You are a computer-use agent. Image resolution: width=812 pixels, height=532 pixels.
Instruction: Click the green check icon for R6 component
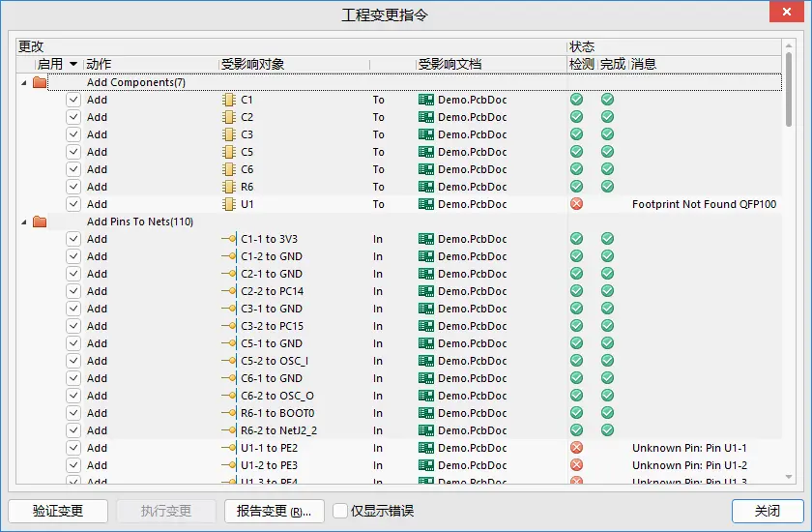[576, 186]
